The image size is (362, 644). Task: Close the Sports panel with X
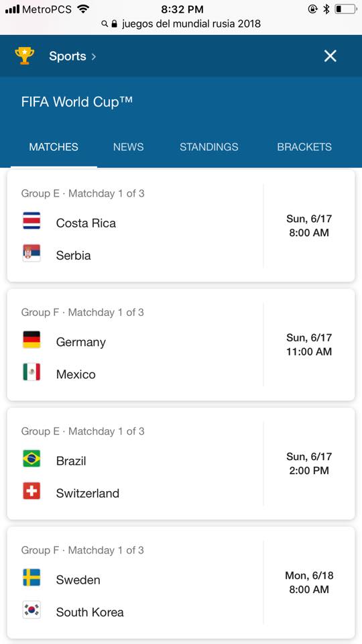330,56
